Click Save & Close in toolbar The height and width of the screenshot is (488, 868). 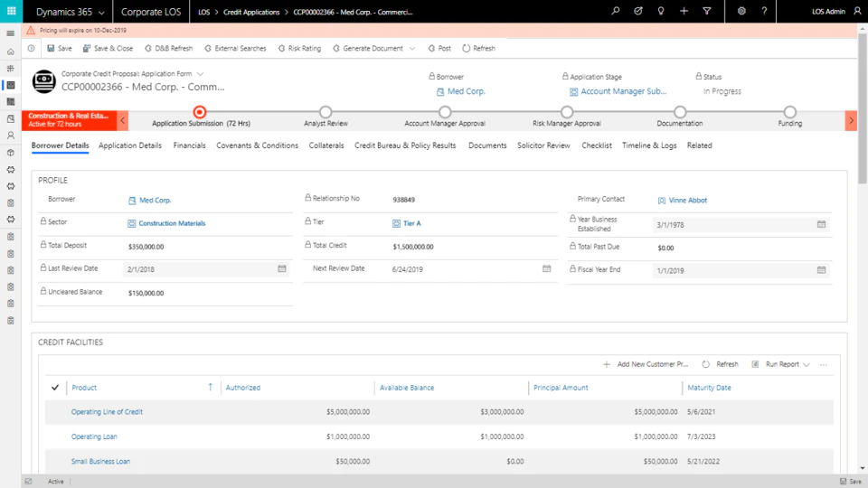point(108,48)
